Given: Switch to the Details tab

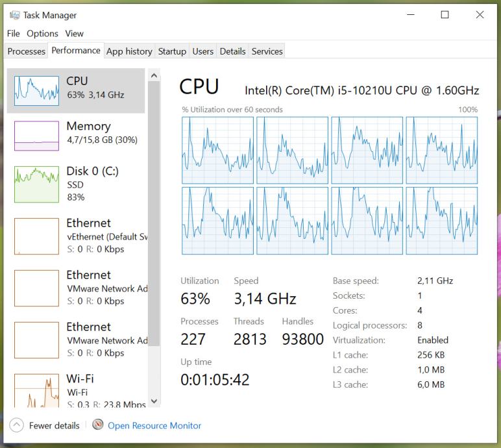Looking at the screenshot, I should (x=232, y=51).
